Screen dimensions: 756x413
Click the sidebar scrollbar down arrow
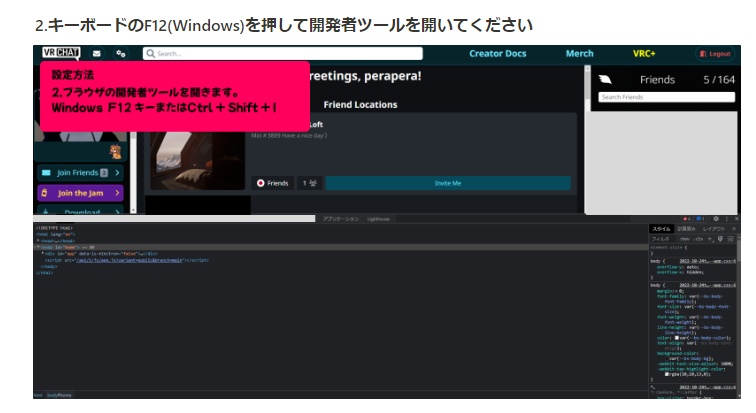pos(134,211)
